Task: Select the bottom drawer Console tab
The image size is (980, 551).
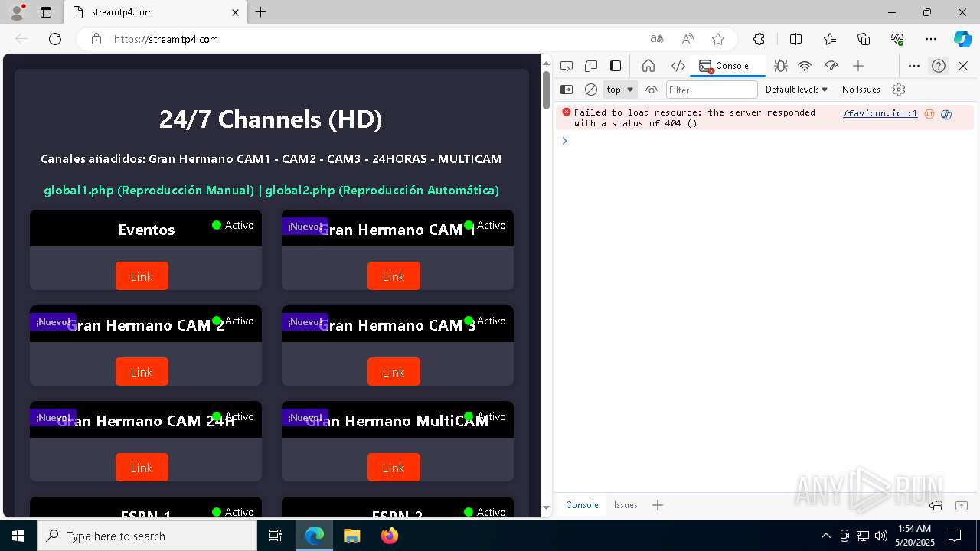Action: tap(582, 505)
